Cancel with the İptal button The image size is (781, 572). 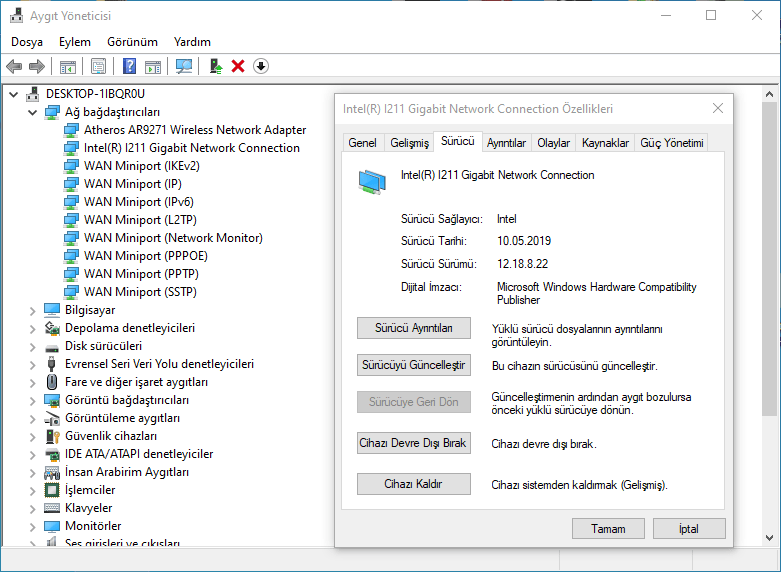pos(689,529)
